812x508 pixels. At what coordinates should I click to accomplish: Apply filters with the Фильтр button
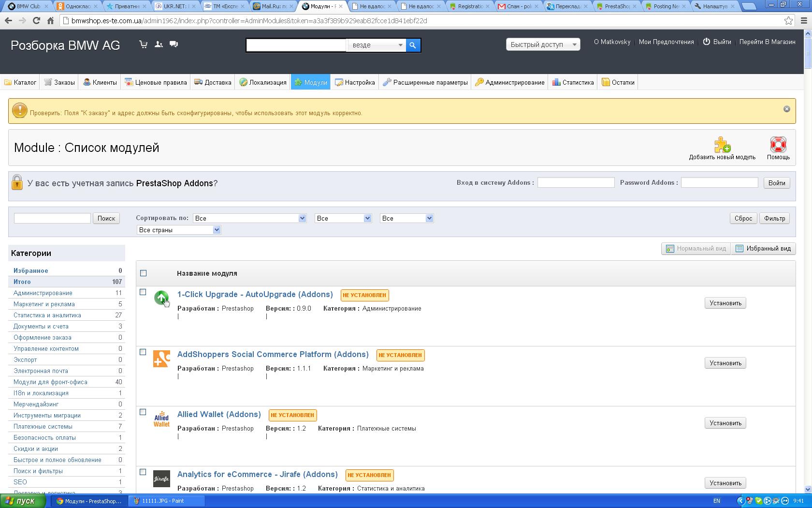pos(774,218)
